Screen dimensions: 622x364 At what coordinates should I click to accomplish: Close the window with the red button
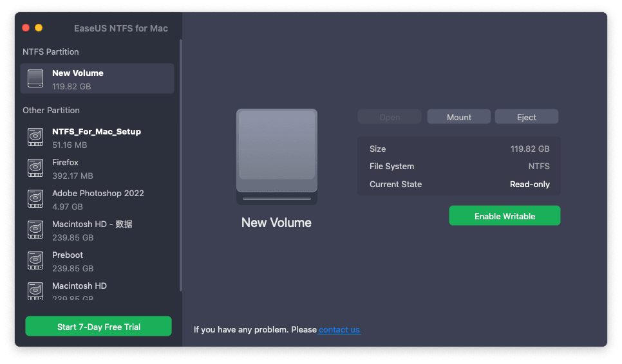[x=26, y=28]
